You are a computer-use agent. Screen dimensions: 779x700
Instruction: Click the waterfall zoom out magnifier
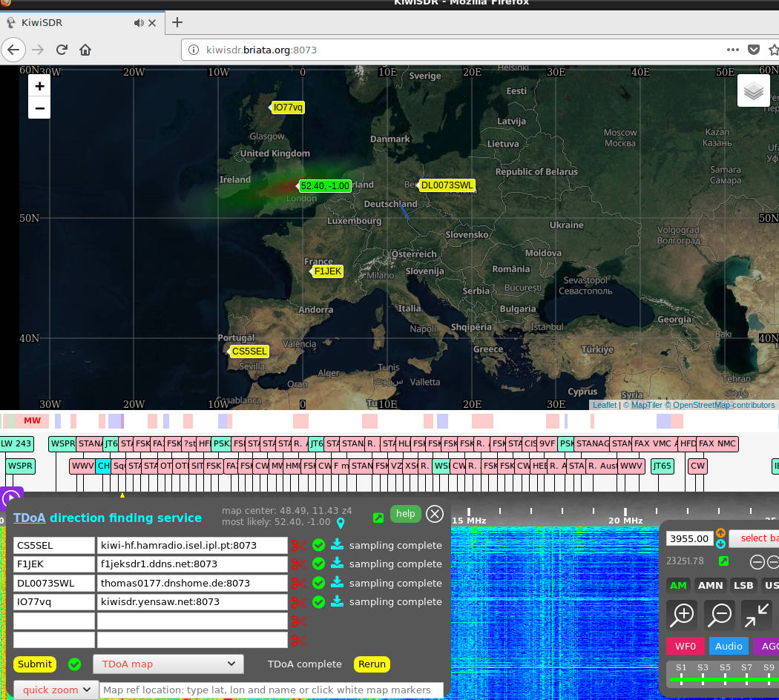(720, 614)
